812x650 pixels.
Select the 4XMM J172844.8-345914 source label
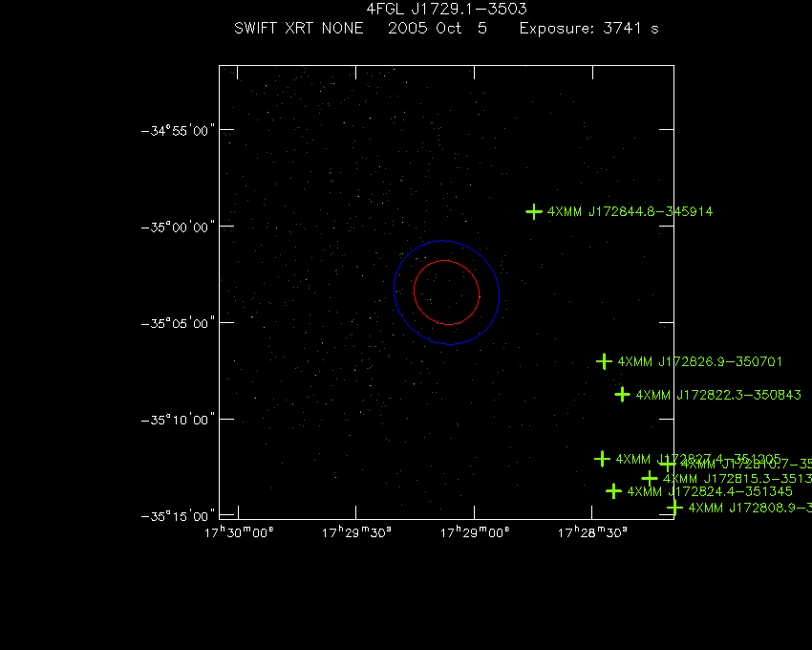(x=630, y=211)
